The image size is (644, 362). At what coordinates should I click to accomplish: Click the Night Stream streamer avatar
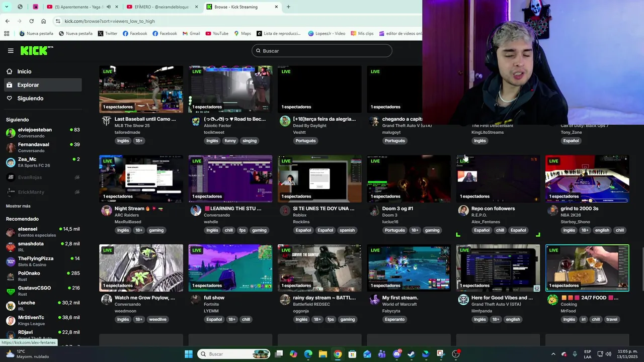[107, 211]
